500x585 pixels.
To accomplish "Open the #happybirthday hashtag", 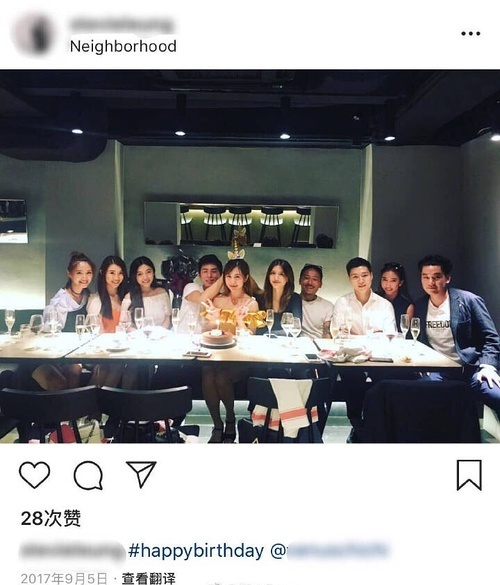I will [196, 551].
